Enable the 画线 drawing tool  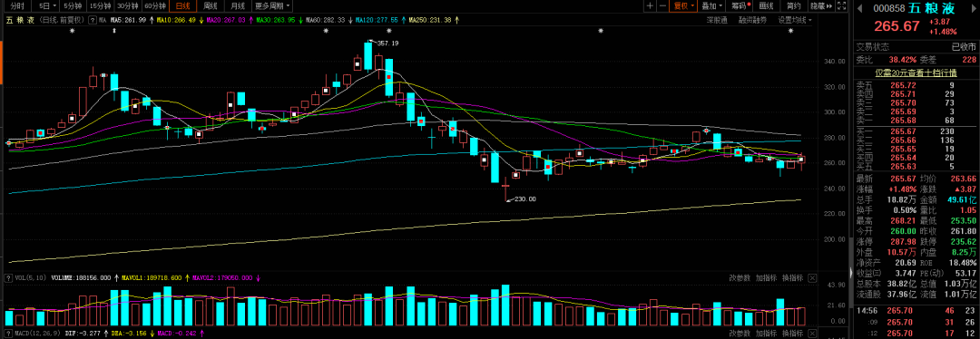tap(766, 6)
